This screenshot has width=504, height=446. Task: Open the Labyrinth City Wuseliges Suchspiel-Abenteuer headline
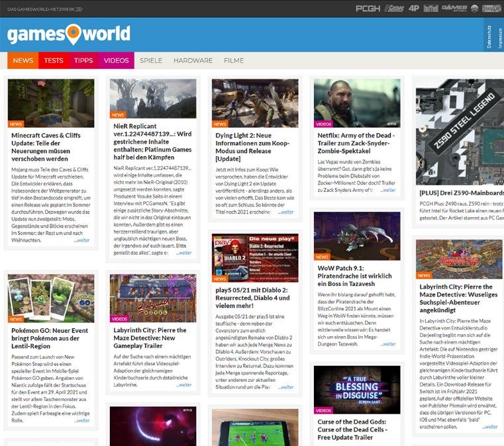tap(458, 298)
